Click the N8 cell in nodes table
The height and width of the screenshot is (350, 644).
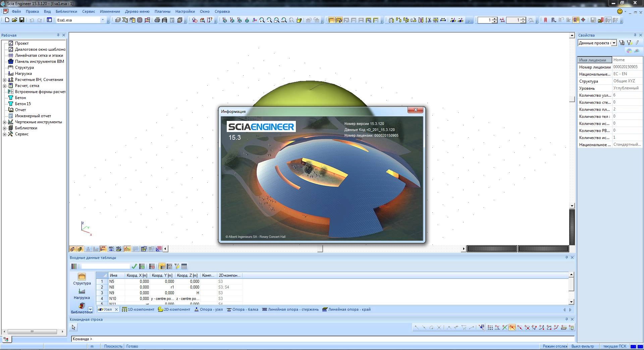coord(116,287)
